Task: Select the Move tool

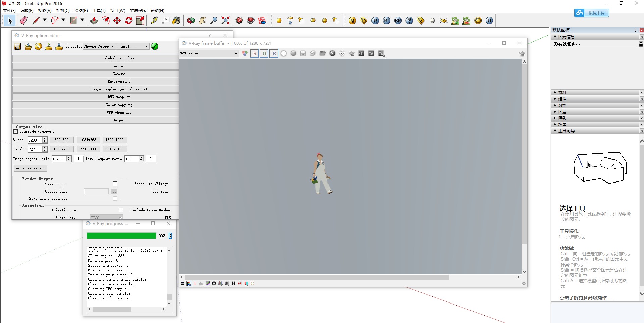Action: (117, 21)
